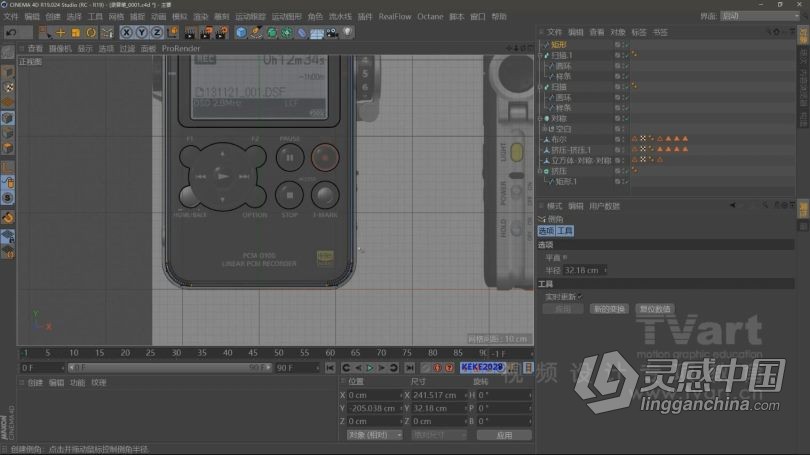810x455 pixels.
Task: Open the Edit Render Settings icon
Action: coord(222,33)
